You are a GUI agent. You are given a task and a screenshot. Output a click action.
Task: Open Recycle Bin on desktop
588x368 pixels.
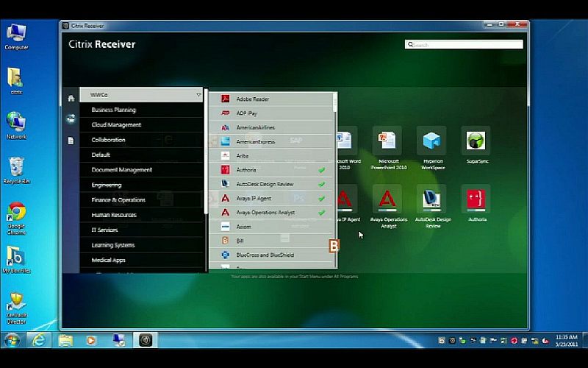[16, 171]
